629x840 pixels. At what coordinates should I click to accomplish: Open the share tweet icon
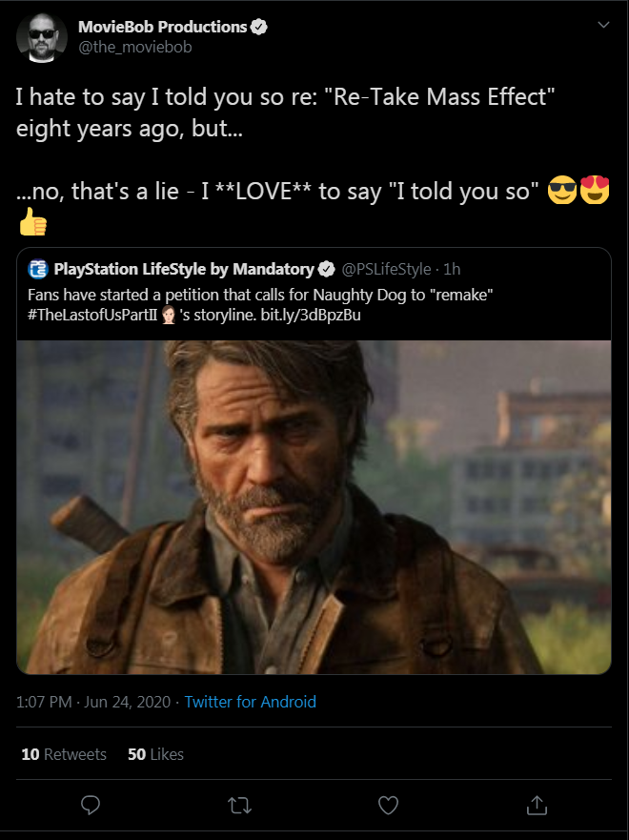[538, 806]
